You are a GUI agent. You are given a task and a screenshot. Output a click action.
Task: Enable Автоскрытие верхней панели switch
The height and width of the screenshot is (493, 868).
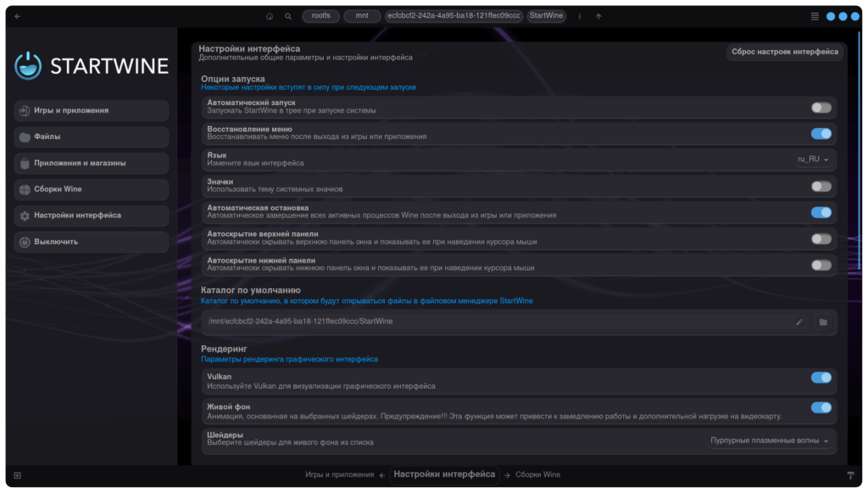(x=821, y=239)
